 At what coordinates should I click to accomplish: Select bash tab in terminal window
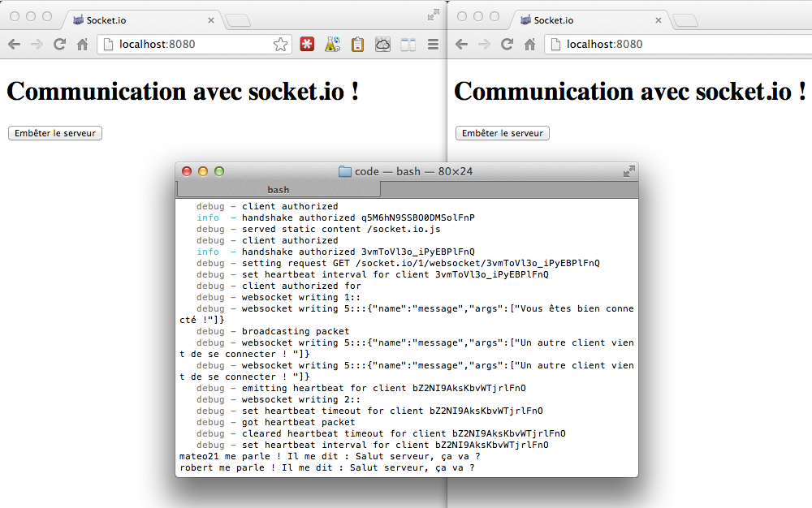[278, 190]
